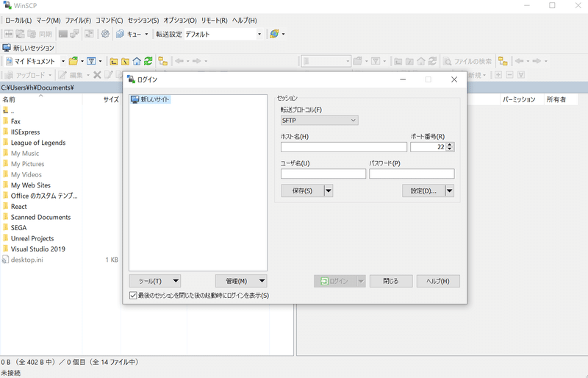The image size is (588, 378).
Task: Click the ログイン login button
Action: (335, 281)
